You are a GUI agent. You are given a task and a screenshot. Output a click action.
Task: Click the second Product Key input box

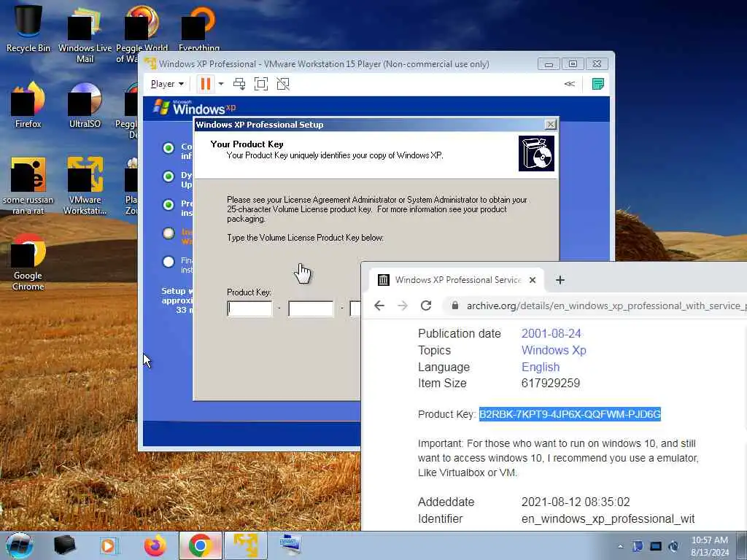[311, 309]
